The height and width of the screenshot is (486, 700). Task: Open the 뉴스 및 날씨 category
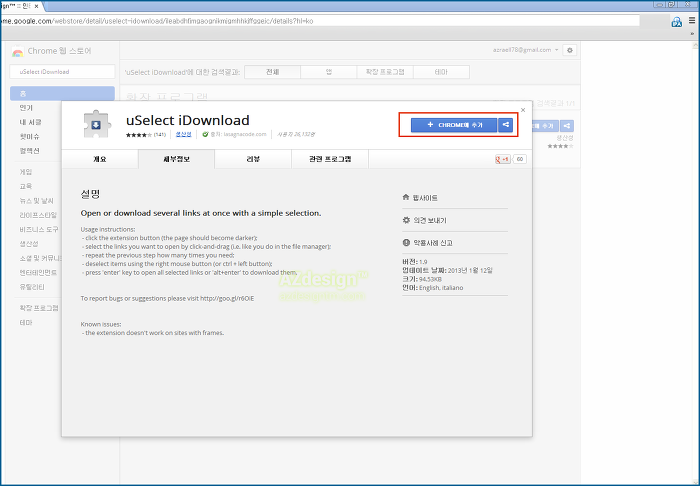pos(37,201)
